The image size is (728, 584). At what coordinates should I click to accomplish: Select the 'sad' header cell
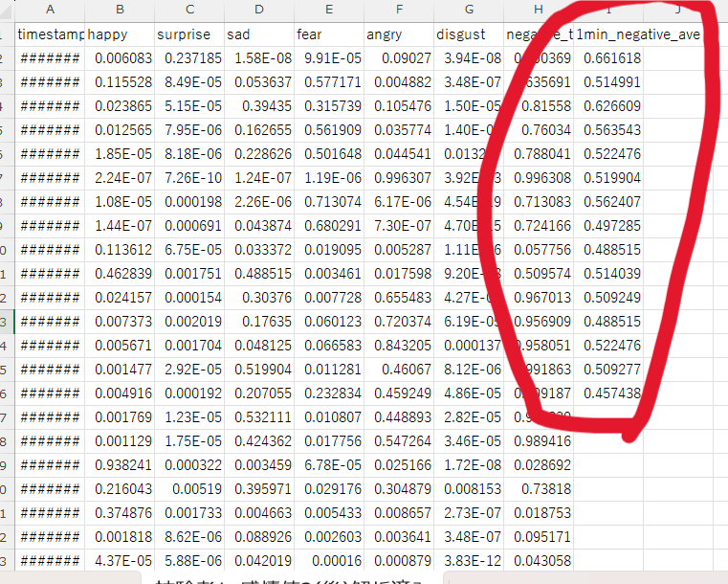(259, 34)
